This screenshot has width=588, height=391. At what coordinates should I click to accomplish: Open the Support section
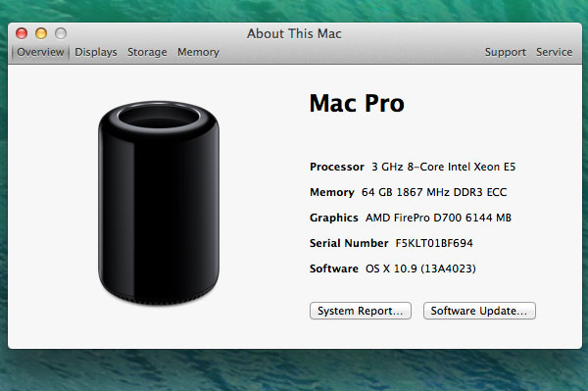506,52
